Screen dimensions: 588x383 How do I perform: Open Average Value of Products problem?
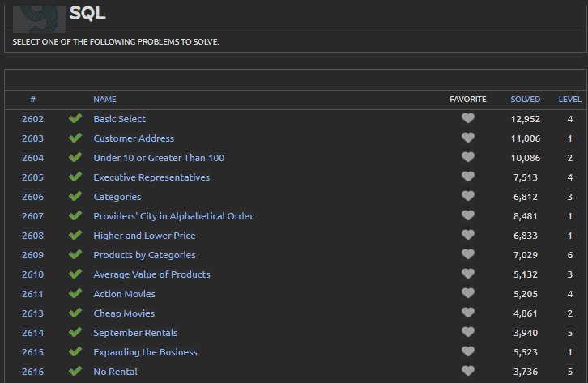[x=151, y=274]
